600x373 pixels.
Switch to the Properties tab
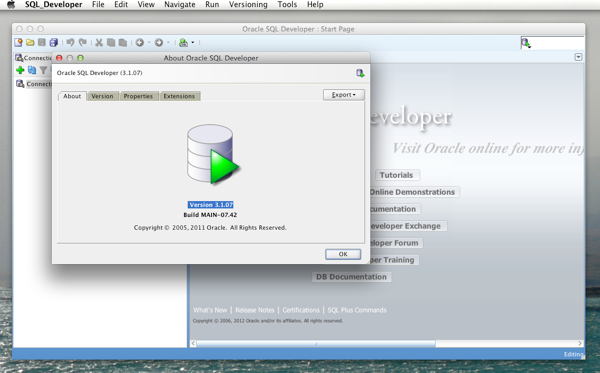[x=138, y=96]
